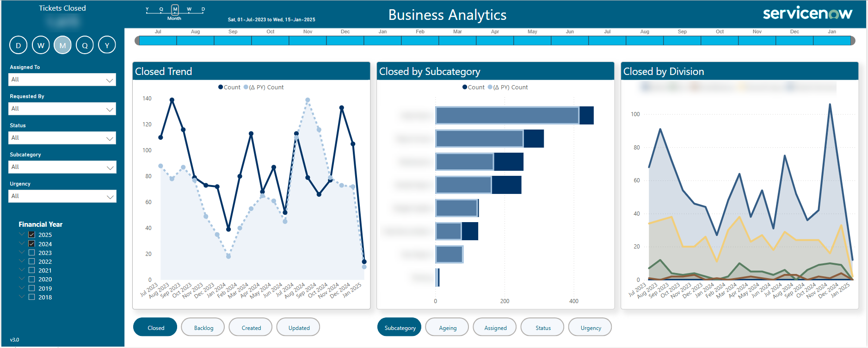Viewport: 868px width, 348px height.
Task: Select the W (Week) circle icon
Action: (41, 45)
